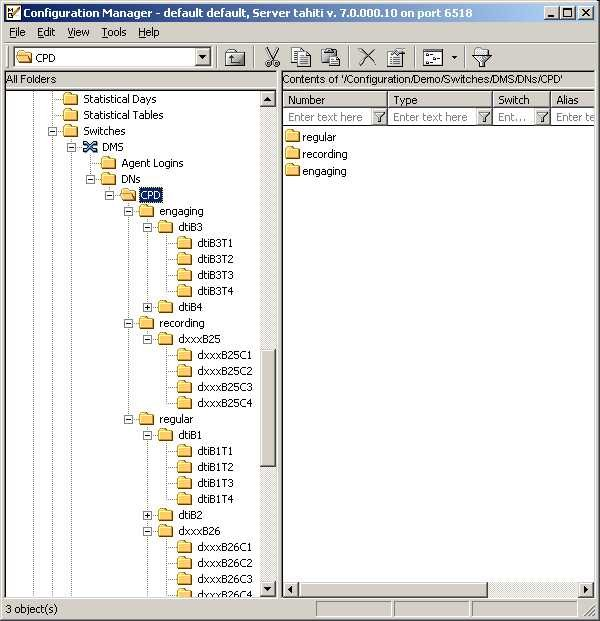Select the recording folder in contents pane
600x621 pixels.
[324, 154]
